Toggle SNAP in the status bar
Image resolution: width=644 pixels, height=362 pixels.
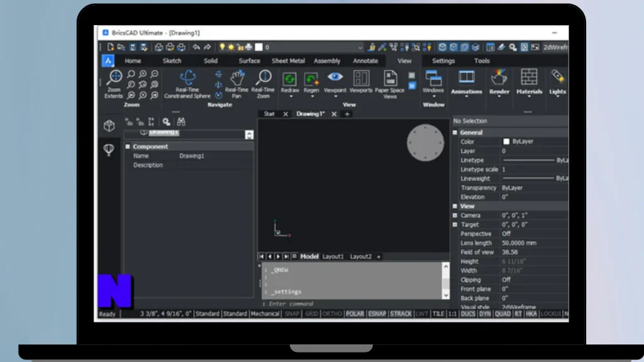coord(292,314)
